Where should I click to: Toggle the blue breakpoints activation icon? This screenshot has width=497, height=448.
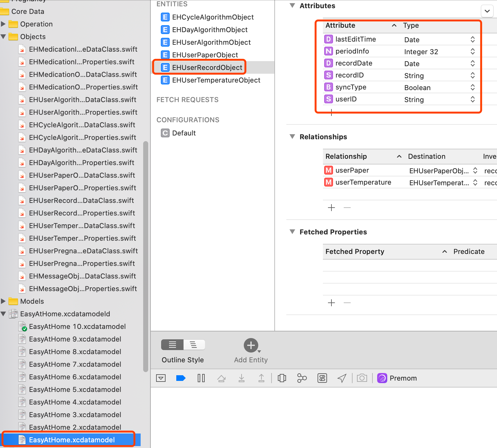[181, 378]
